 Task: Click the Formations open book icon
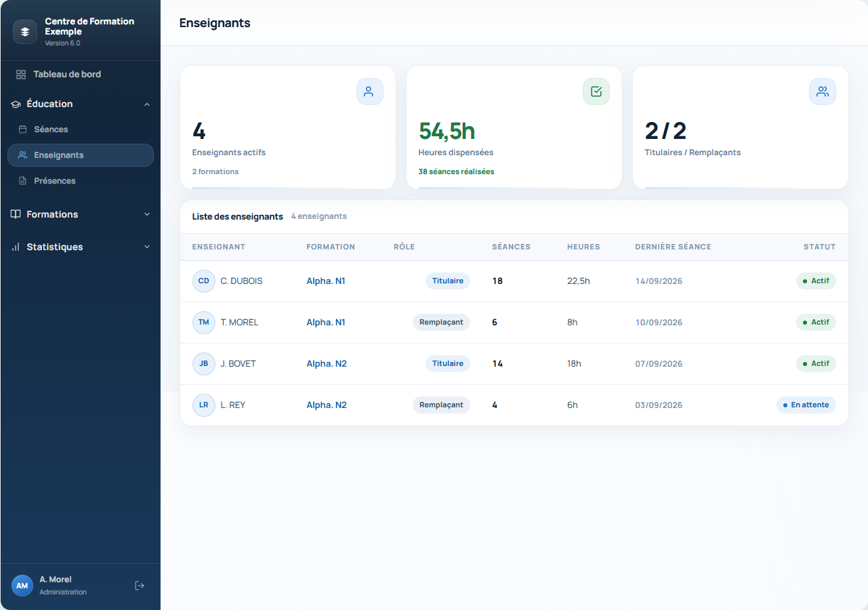coord(16,214)
